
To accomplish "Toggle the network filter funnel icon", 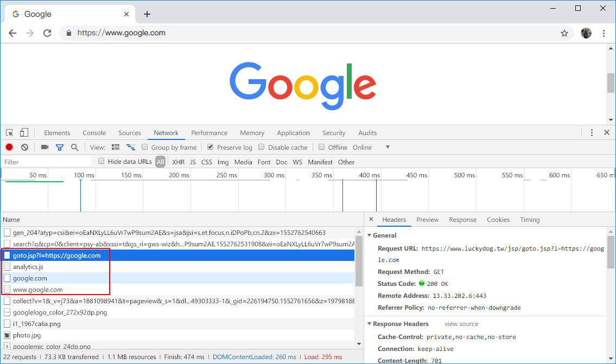I will coord(60,147).
